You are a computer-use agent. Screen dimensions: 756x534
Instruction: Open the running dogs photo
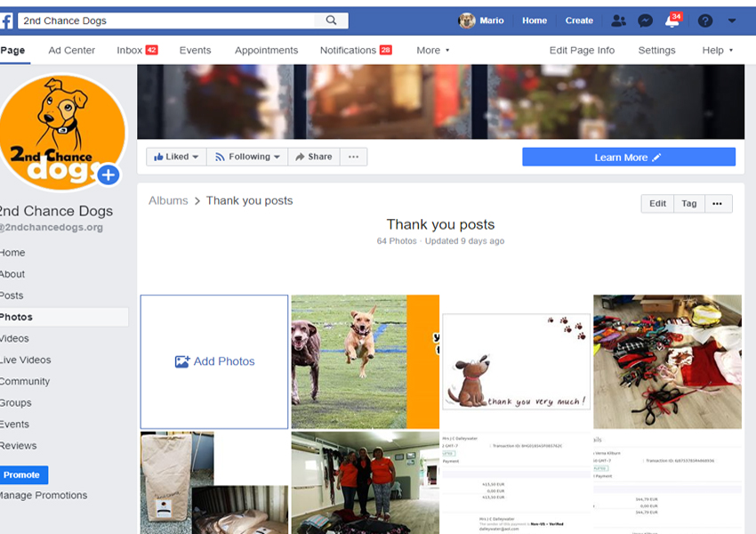pyautogui.click(x=365, y=362)
